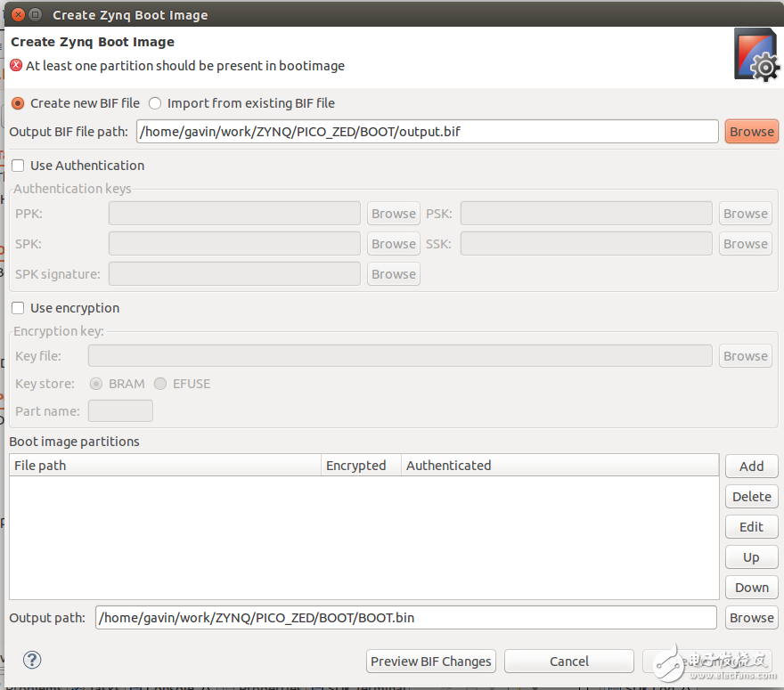
Task: Cancel the boot image creation
Action: (x=568, y=661)
